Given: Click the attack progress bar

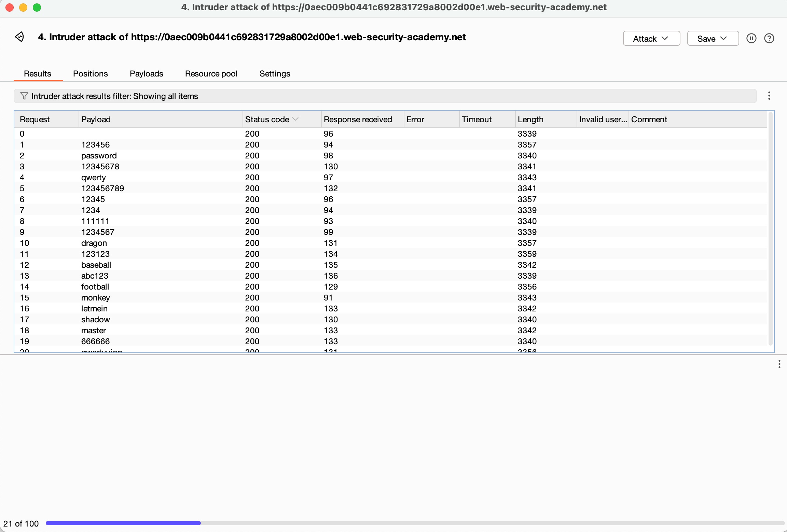Looking at the screenshot, I should [415, 523].
